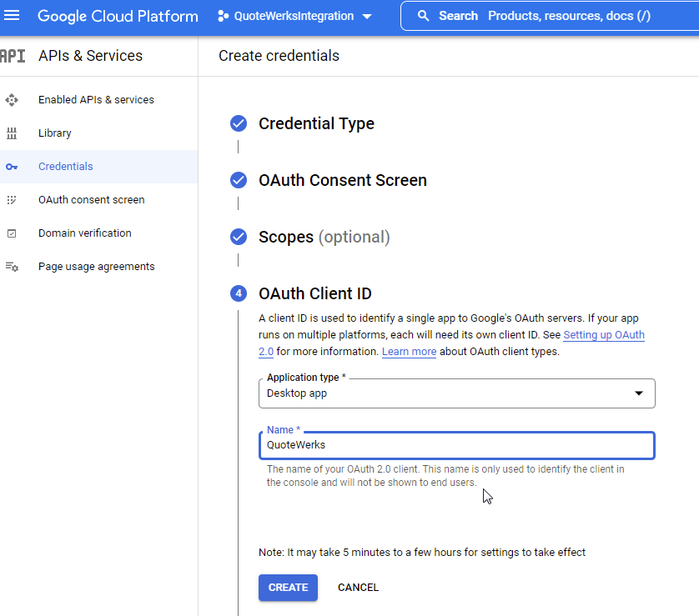This screenshot has width=699, height=616.
Task: Expand the Application type dropdown
Action: point(456,393)
